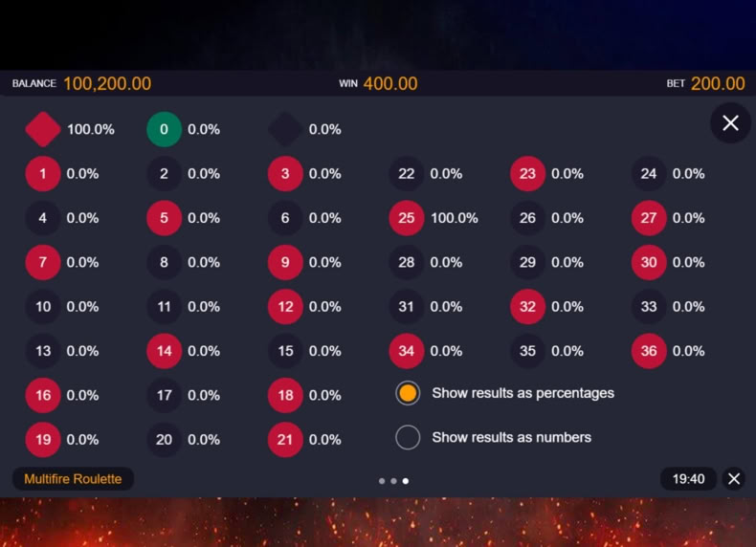Click the 19:40 clock display
Image resolution: width=756 pixels, height=547 pixels.
tap(688, 479)
